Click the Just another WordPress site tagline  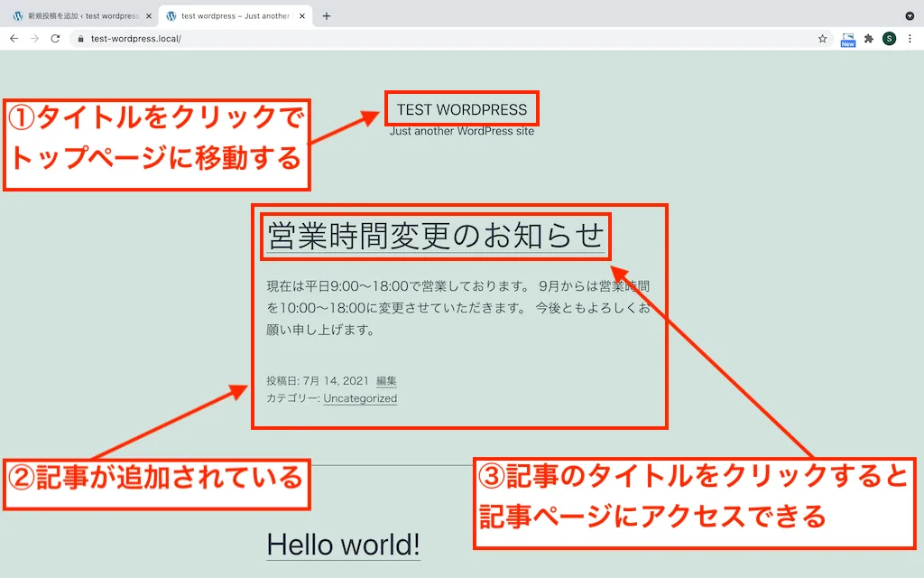coord(462,131)
